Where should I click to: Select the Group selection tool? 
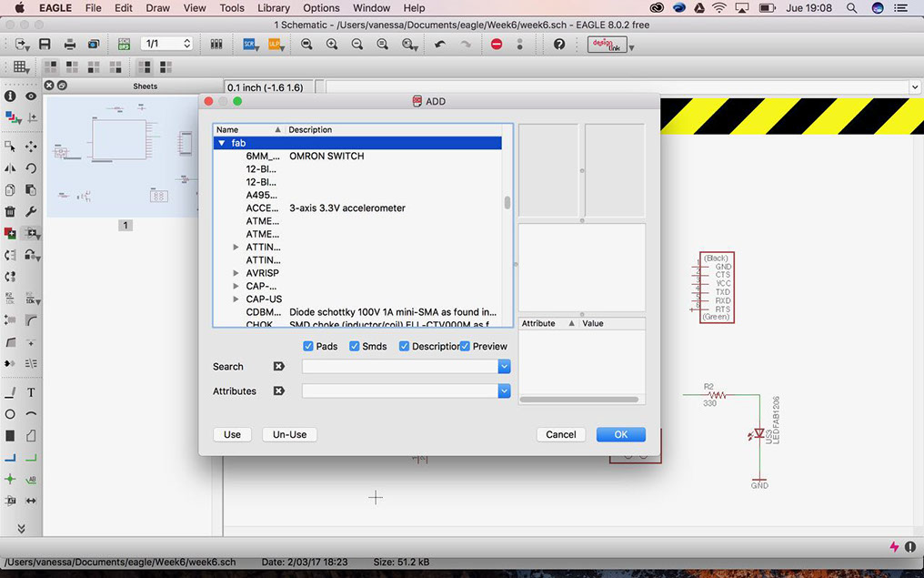point(10,146)
